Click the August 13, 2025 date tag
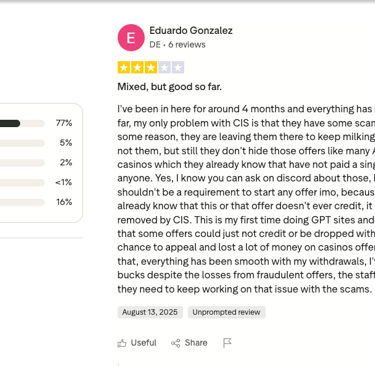This screenshot has width=375, height=366. point(150,312)
